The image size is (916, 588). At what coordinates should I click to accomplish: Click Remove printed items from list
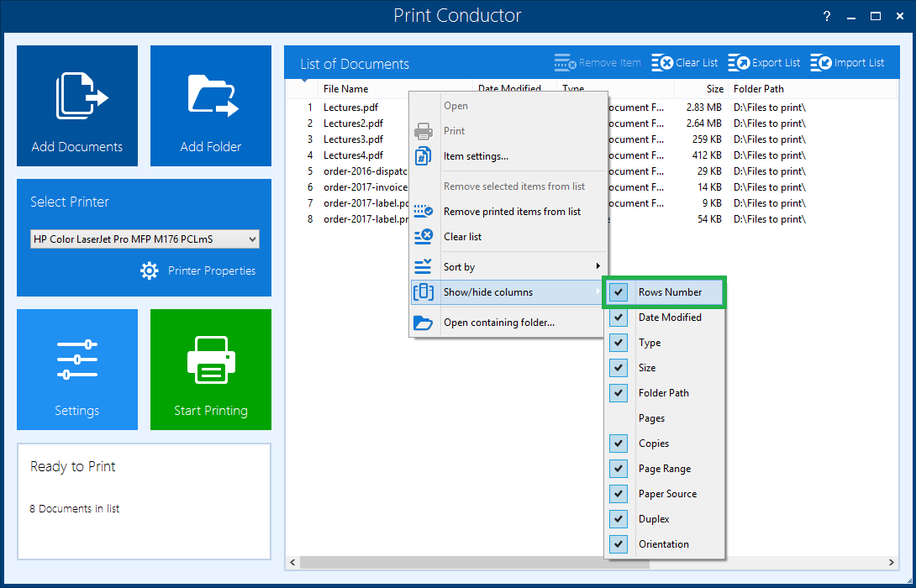coord(512,212)
